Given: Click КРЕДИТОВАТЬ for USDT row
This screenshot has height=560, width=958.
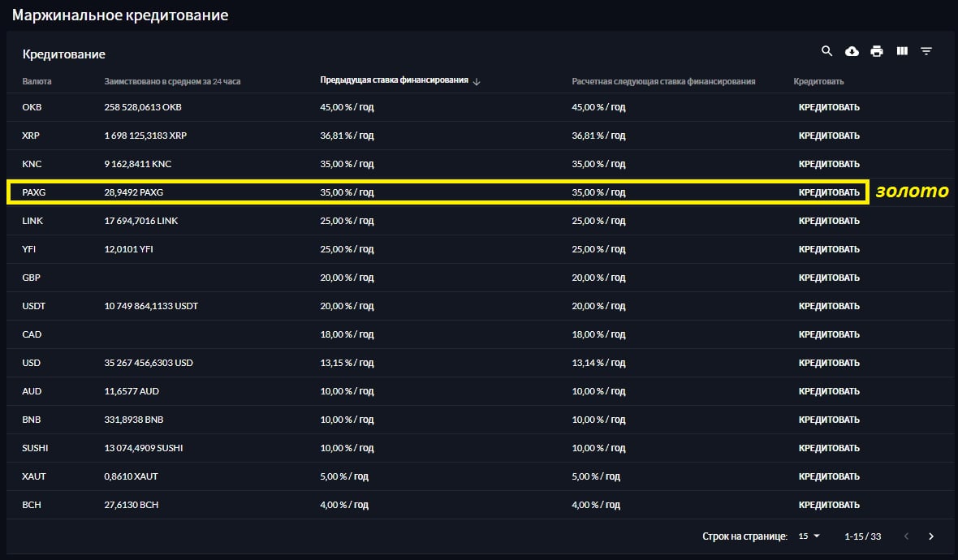Looking at the screenshot, I should (x=829, y=306).
